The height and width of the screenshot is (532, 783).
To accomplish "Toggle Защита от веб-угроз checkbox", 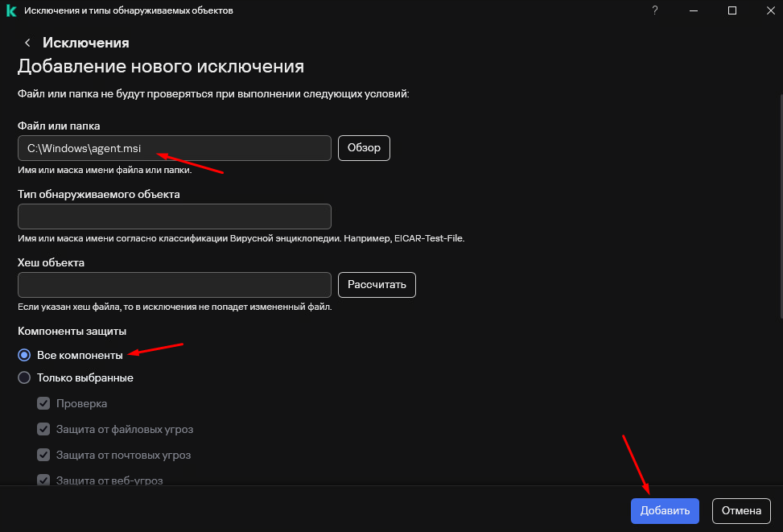I will (43, 480).
